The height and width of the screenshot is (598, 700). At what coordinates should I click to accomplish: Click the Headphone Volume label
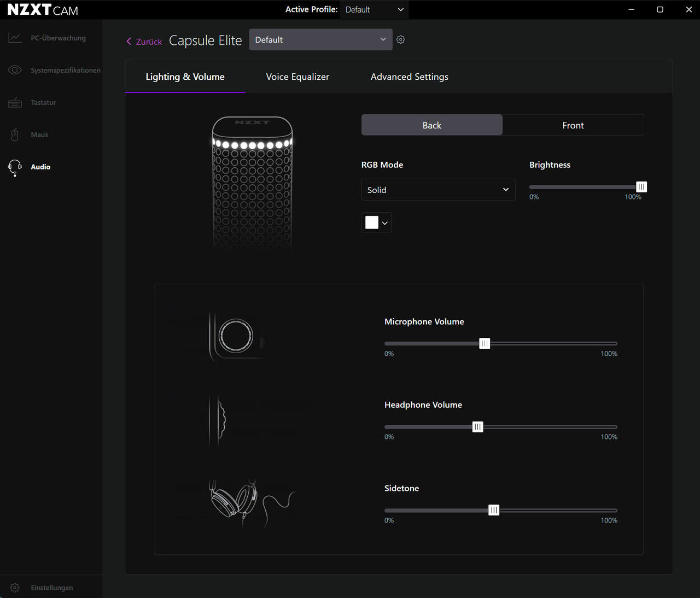[423, 405]
